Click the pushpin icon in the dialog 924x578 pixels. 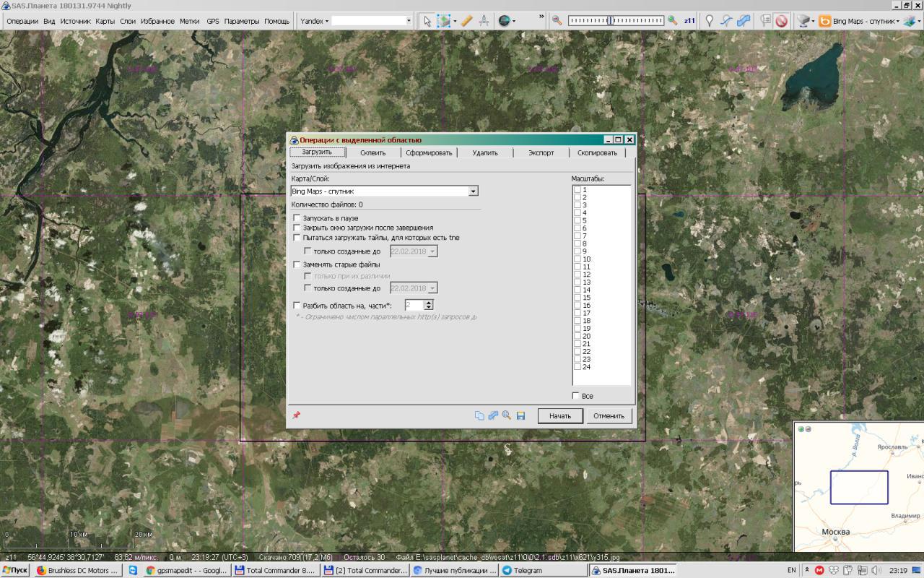[x=296, y=415]
